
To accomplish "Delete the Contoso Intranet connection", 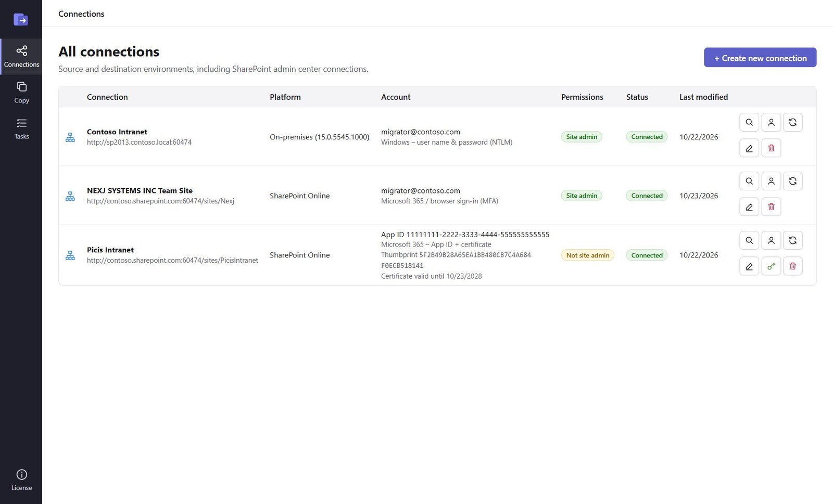I will (771, 148).
